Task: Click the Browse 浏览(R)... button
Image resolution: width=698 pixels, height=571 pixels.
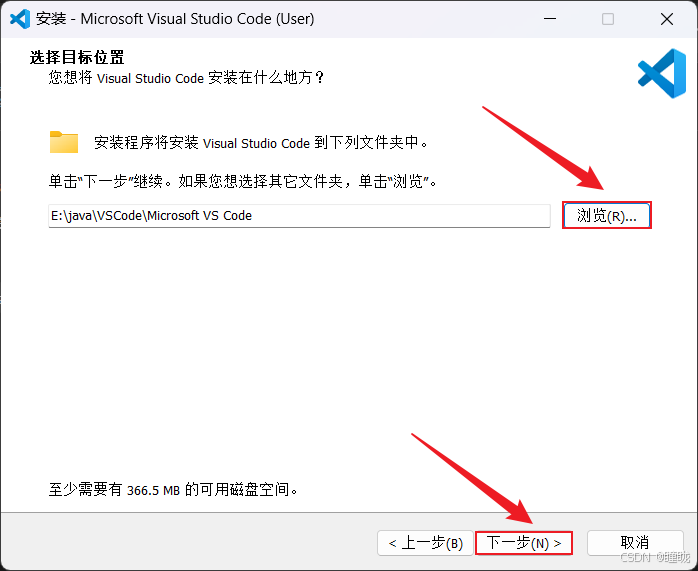Action: [x=607, y=215]
